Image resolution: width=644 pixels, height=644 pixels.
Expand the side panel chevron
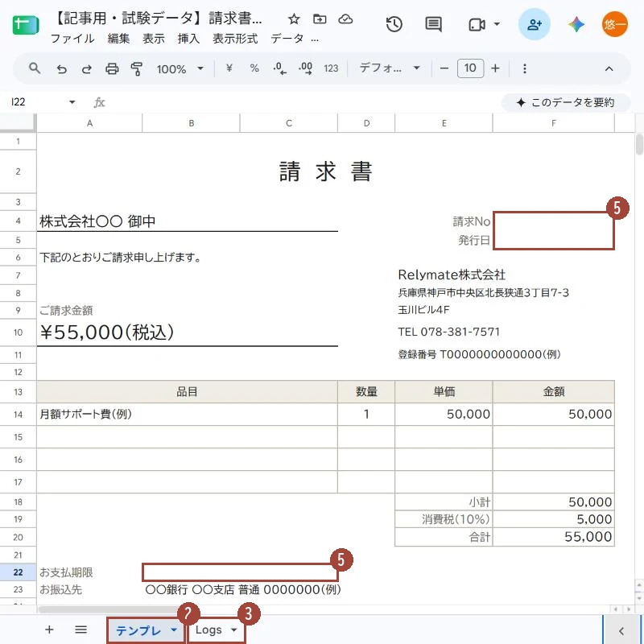click(621, 631)
